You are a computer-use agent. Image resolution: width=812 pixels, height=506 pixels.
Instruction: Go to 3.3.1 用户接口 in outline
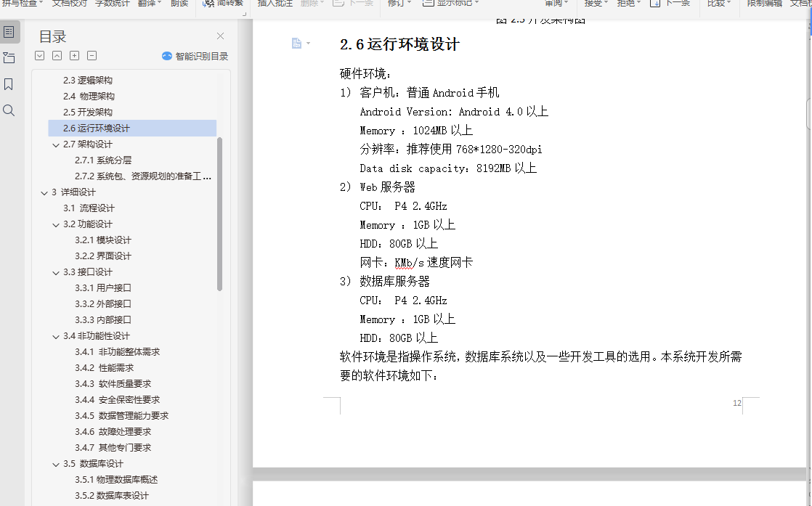pyautogui.click(x=103, y=287)
